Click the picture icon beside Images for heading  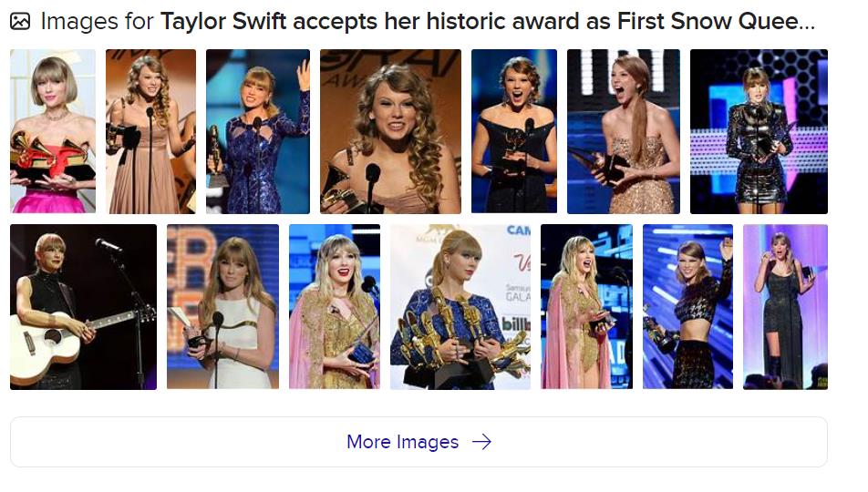(x=20, y=22)
